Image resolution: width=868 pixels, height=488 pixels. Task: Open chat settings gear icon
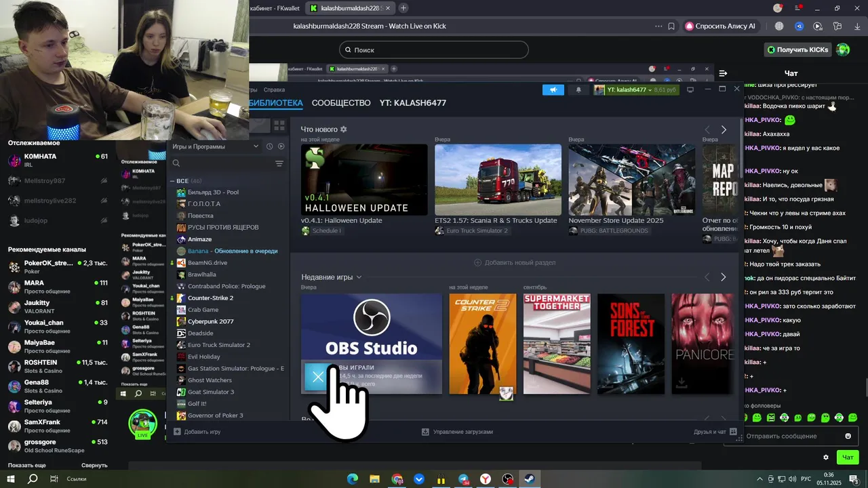click(826, 457)
